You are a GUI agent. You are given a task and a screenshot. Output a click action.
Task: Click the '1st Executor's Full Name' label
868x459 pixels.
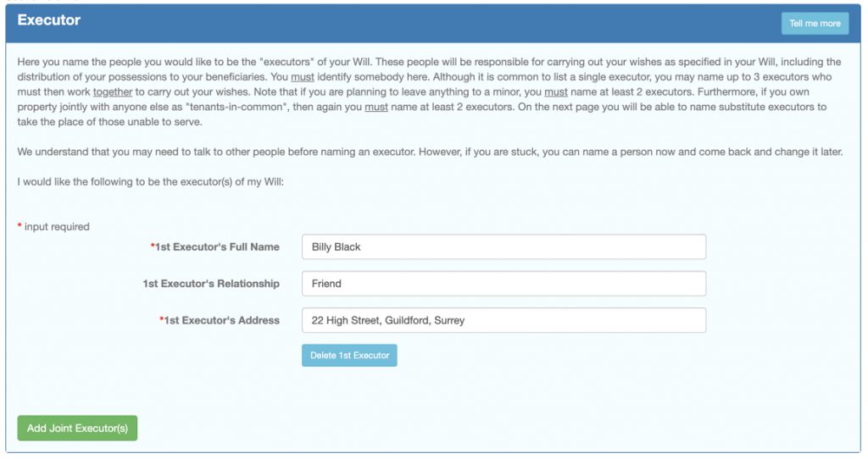[x=214, y=247]
